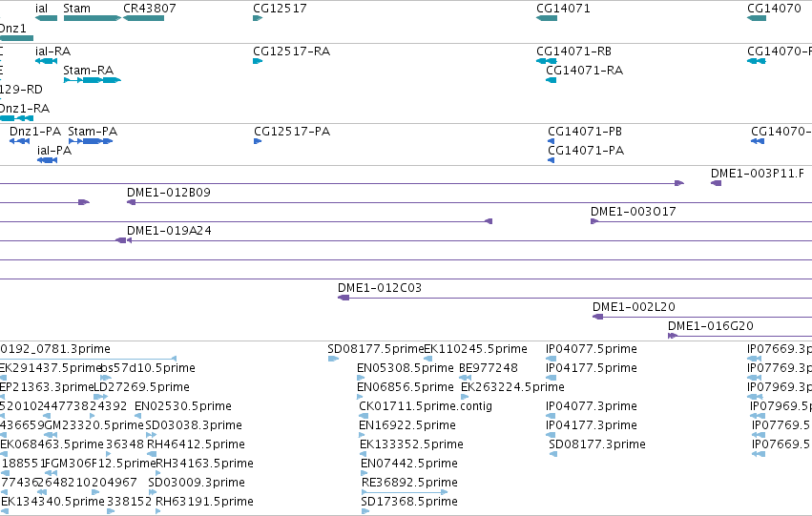Viewport: 812px width, 516px height.
Task: Select the SD17368.5prime EST label
Action: 409,502
